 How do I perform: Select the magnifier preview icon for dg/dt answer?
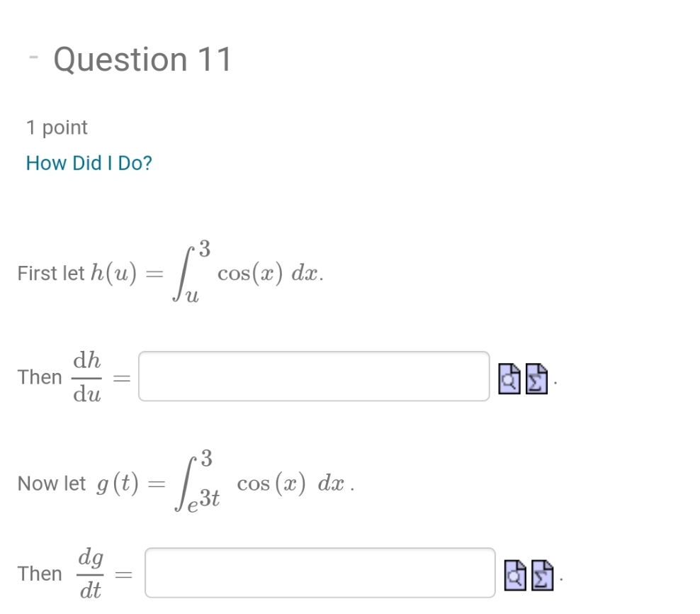514,576
